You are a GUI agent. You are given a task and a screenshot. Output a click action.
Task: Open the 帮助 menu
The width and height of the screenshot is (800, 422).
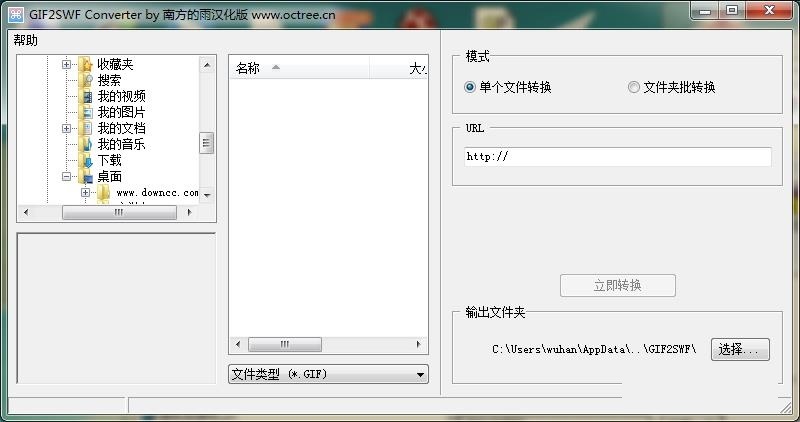tap(26, 40)
